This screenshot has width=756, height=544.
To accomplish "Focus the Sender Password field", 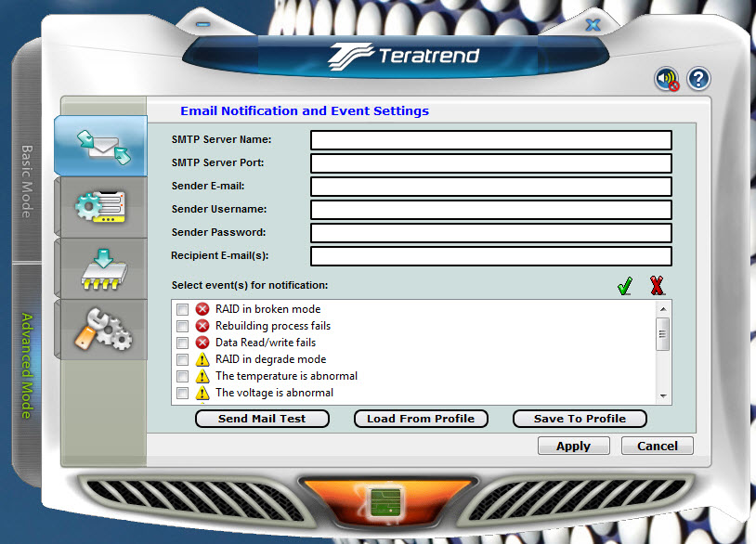I will coord(491,233).
